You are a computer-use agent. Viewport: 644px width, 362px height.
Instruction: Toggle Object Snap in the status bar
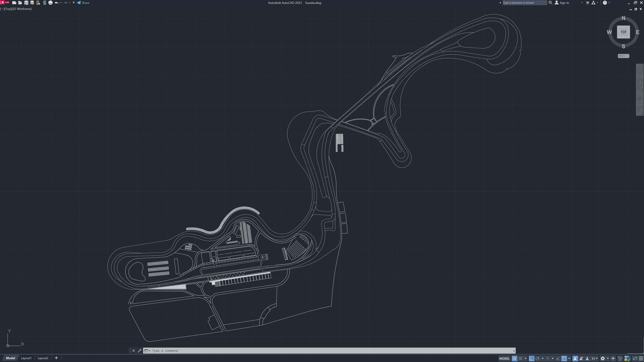coord(564,358)
